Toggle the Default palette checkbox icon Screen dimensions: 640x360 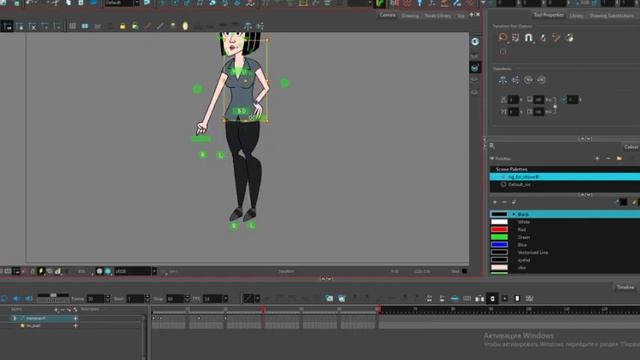(x=503, y=184)
